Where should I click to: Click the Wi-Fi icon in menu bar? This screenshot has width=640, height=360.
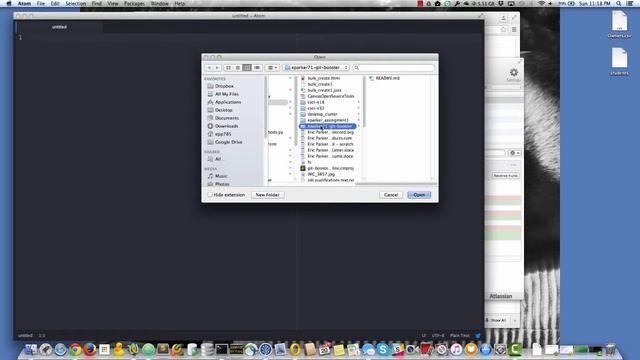(542, 4)
